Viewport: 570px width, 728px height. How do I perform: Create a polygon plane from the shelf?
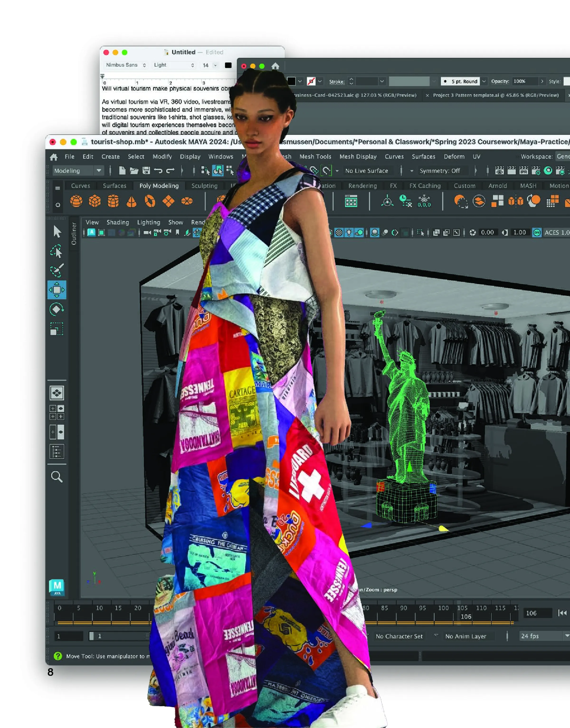(x=168, y=201)
